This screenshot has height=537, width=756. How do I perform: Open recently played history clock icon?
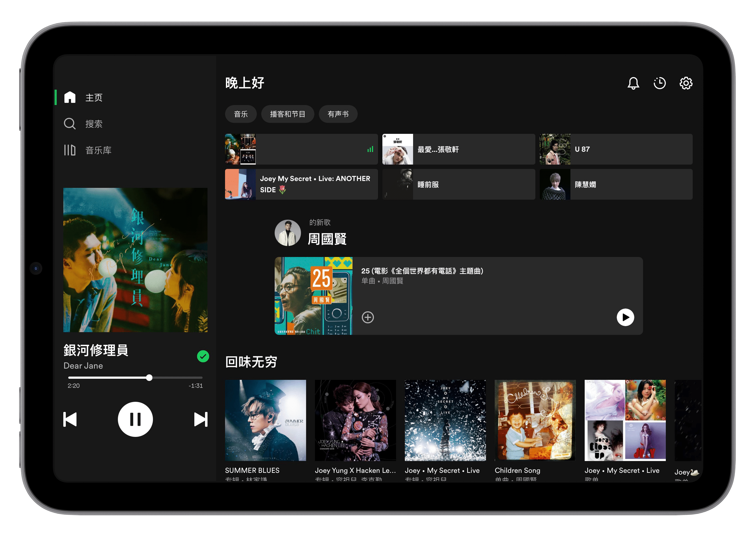(x=660, y=83)
